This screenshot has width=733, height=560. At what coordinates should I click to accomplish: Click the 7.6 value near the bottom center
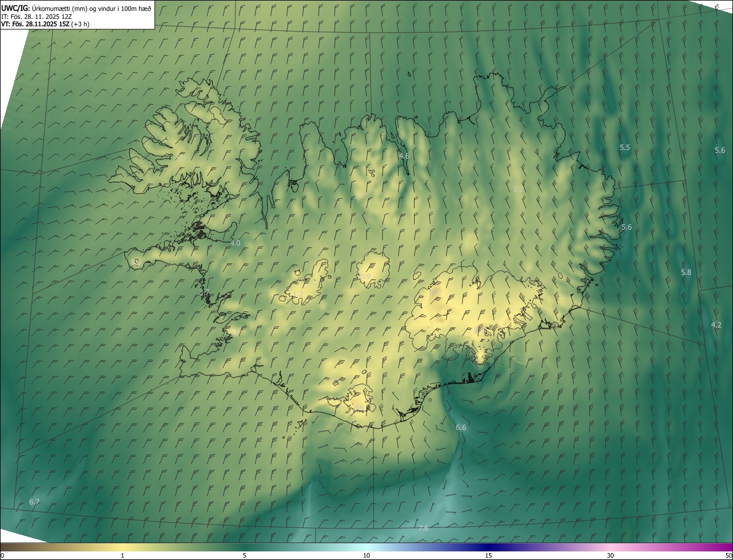click(x=423, y=529)
